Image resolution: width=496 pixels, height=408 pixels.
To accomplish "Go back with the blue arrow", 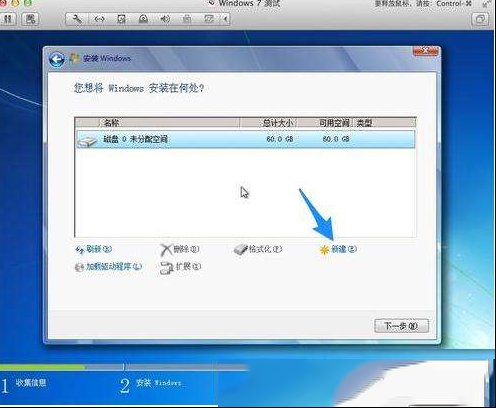I will (57, 60).
